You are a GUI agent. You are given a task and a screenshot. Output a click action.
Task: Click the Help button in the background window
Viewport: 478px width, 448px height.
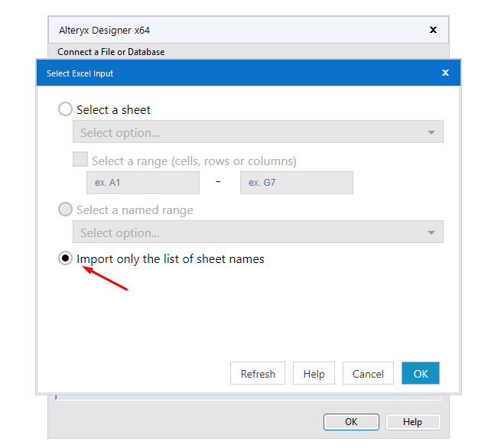[412, 421]
